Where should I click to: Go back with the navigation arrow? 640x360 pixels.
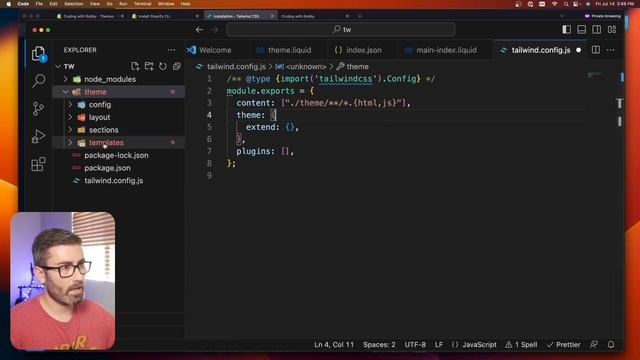[x=199, y=29]
